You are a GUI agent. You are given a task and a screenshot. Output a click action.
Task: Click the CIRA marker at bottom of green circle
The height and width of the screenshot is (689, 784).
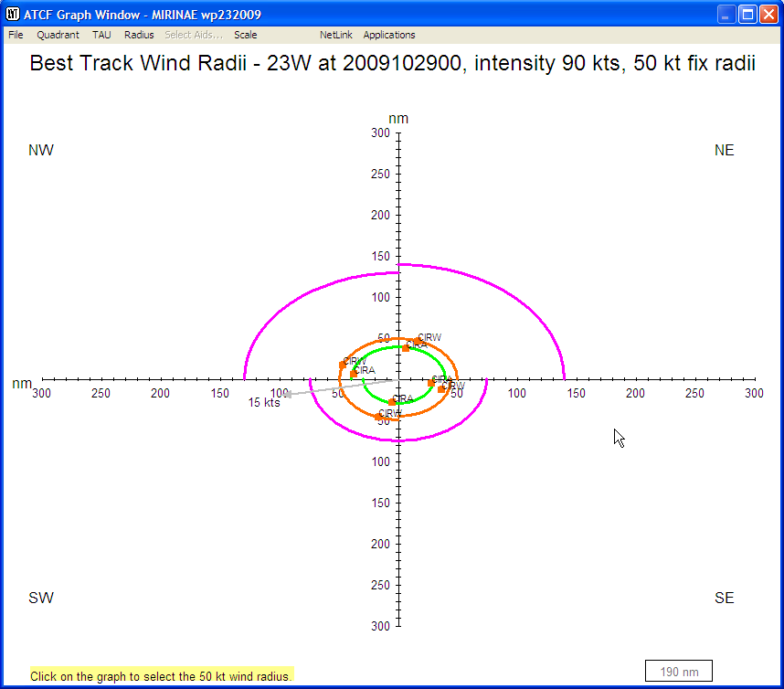coord(392,401)
